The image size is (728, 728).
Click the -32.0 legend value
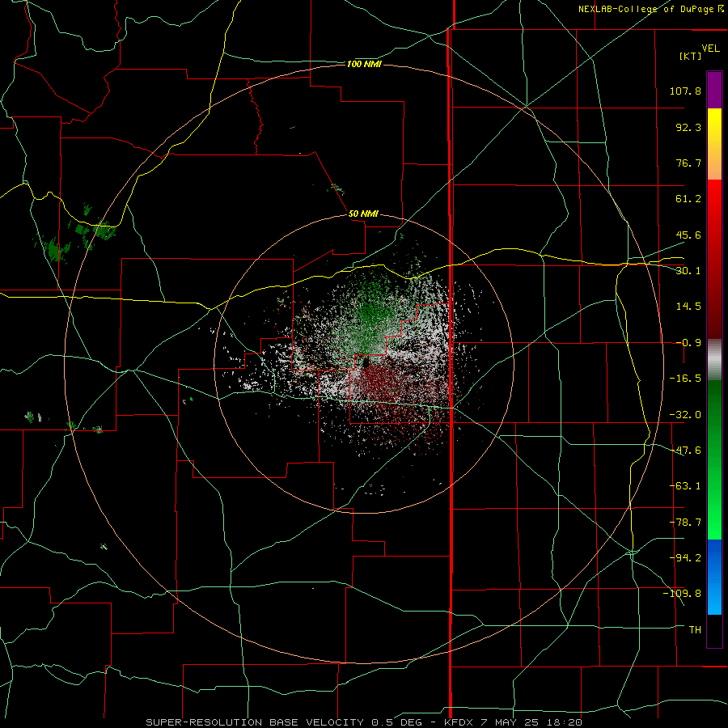(685, 415)
